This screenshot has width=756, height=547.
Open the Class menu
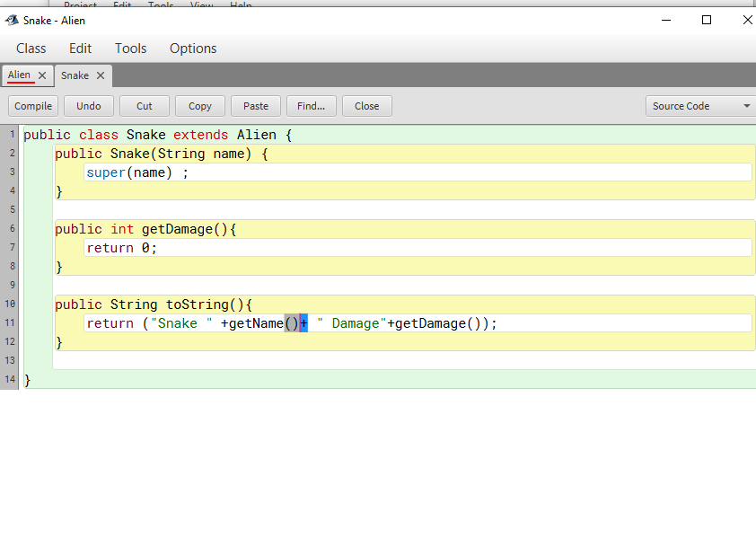coord(31,49)
